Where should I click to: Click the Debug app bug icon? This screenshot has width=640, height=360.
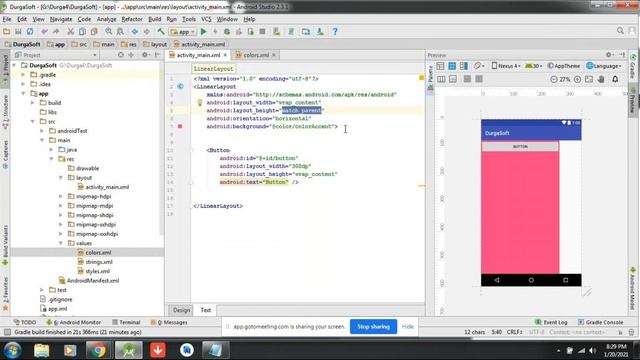(x=227, y=31)
